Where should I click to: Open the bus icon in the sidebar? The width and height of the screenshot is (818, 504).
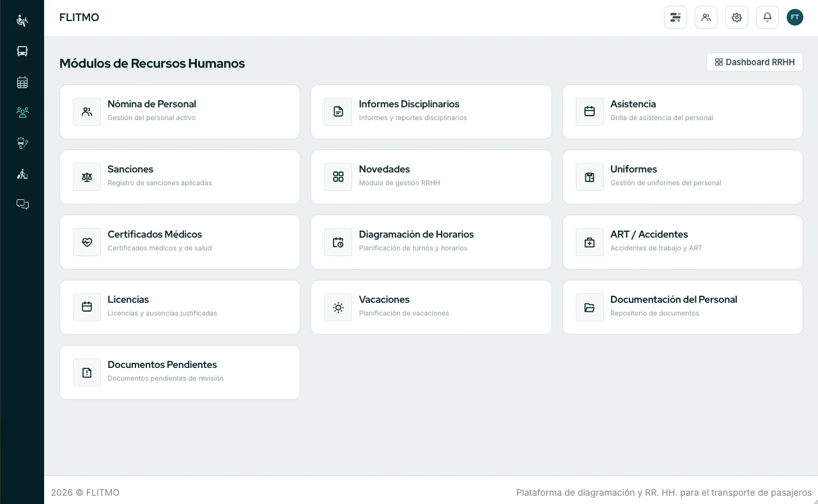[x=22, y=51]
